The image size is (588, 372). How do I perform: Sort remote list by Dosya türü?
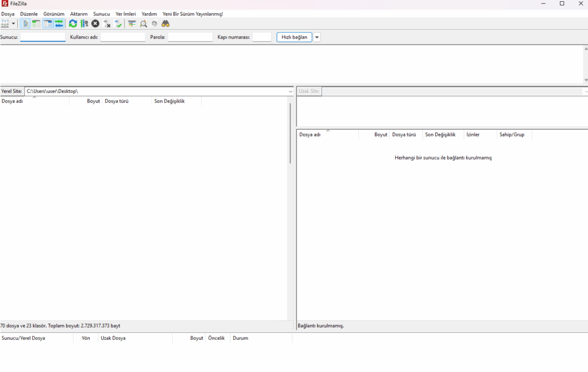coord(406,135)
